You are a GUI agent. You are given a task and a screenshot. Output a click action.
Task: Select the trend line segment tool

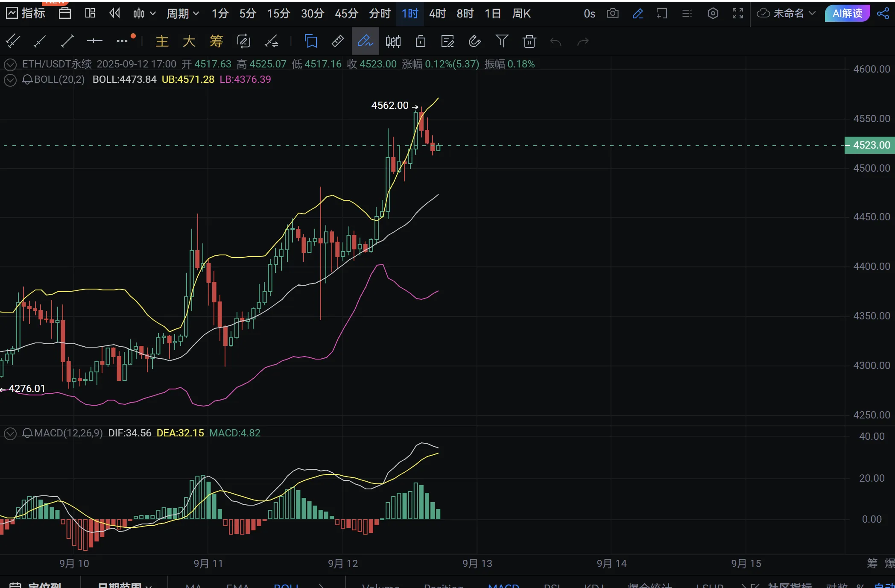coord(67,41)
